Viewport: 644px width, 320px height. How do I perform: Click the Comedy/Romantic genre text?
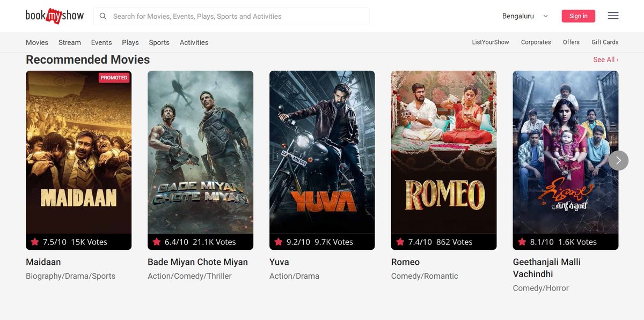click(425, 276)
